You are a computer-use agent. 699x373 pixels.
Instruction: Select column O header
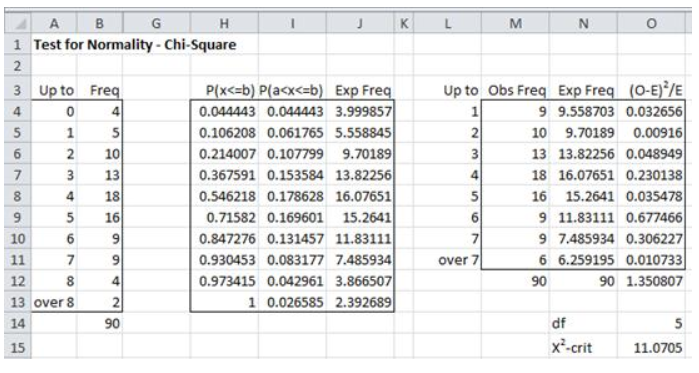pos(651,23)
